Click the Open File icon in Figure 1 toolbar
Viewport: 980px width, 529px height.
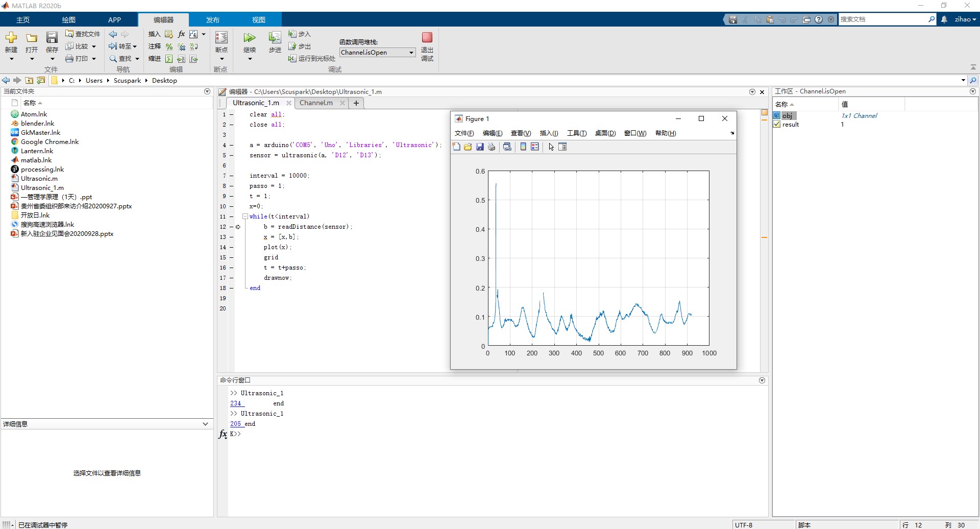(468, 147)
